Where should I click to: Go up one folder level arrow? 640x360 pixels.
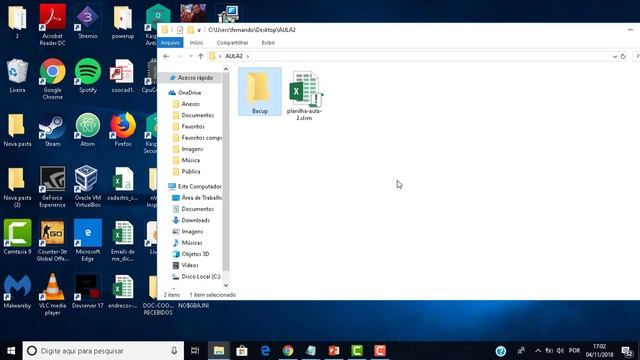pyautogui.click(x=200, y=56)
